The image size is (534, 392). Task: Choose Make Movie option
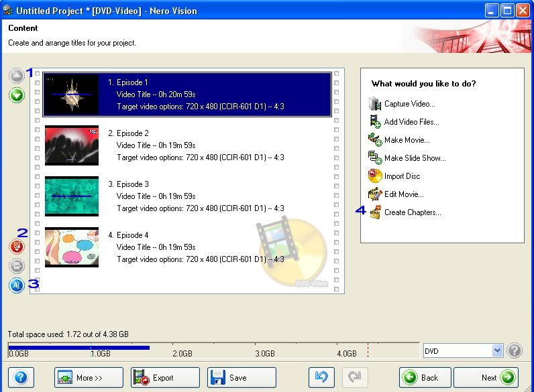pos(407,140)
